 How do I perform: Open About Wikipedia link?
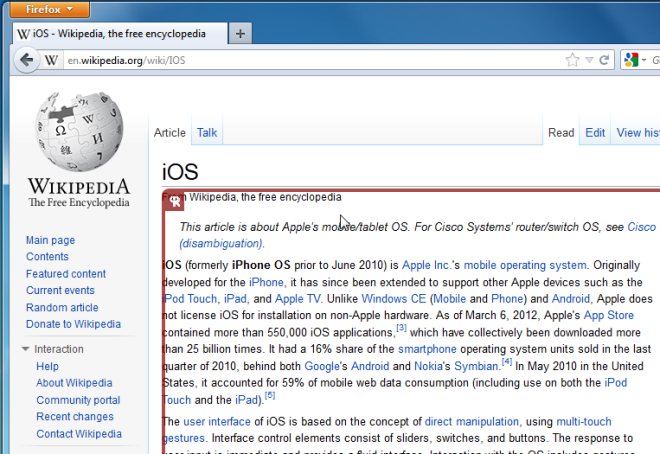(75, 383)
